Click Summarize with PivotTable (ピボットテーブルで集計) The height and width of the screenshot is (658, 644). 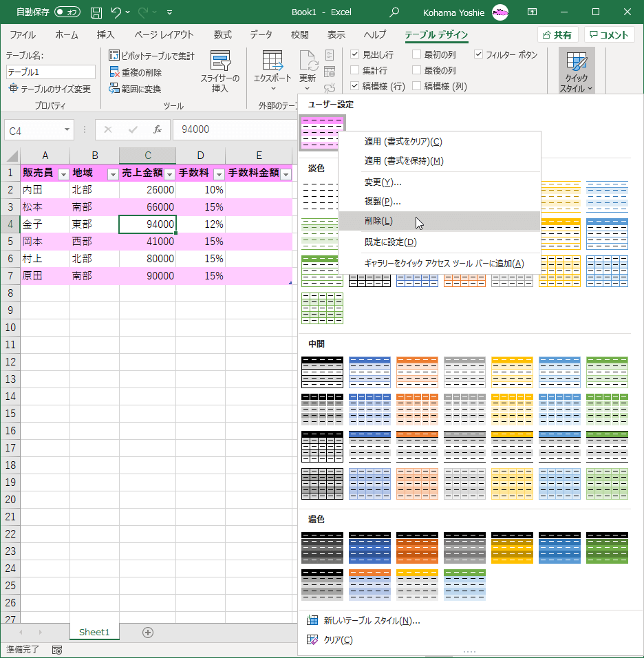point(151,55)
